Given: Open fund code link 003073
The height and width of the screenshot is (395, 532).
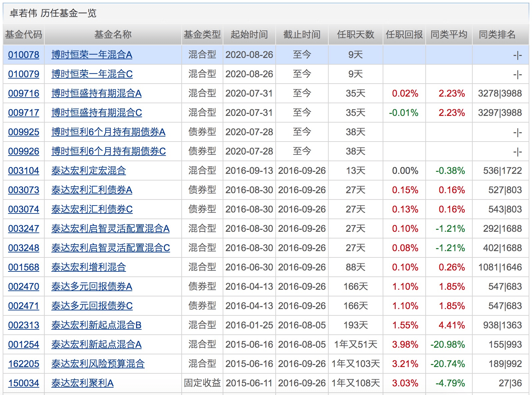Looking at the screenshot, I should (24, 190).
